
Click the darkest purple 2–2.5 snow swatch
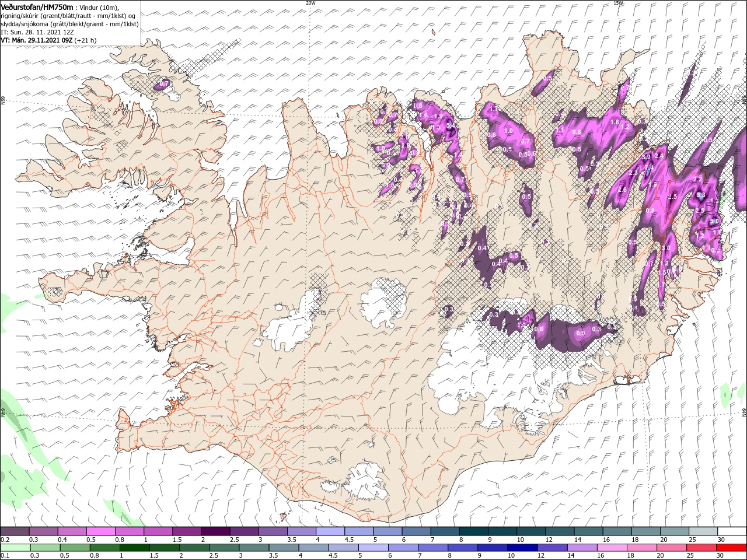tap(215, 531)
